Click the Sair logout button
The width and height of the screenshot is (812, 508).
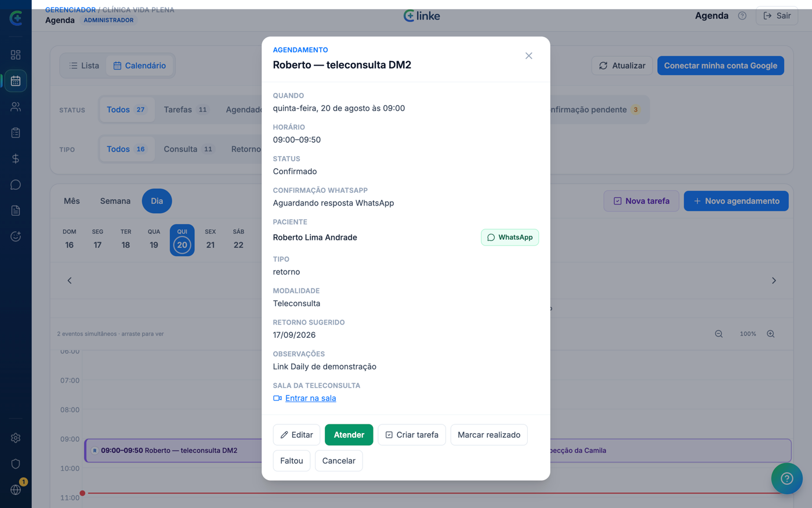pos(777,16)
